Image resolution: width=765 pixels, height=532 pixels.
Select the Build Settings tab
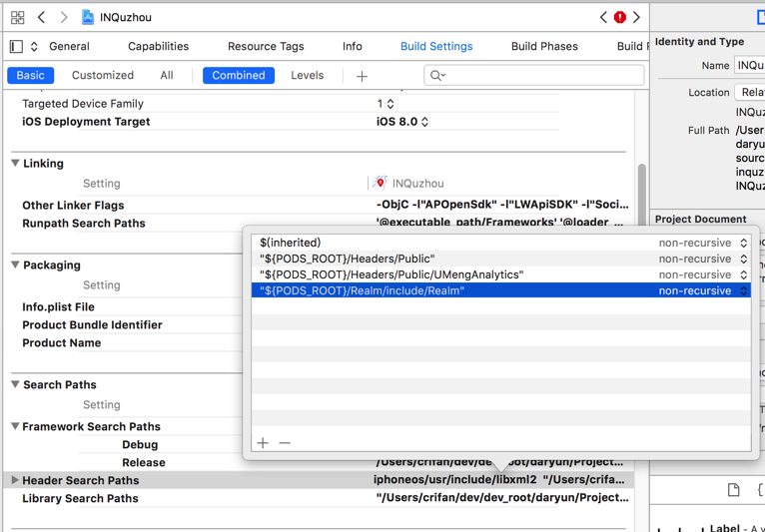click(x=436, y=46)
